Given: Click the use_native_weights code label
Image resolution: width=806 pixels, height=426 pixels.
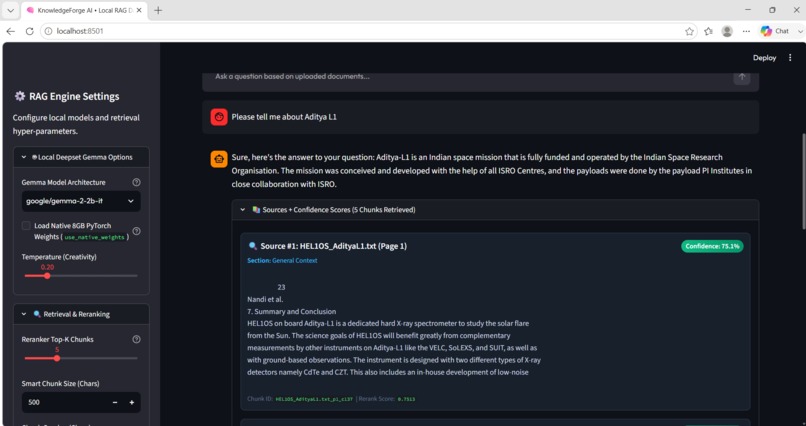Looking at the screenshot, I should click(x=94, y=237).
